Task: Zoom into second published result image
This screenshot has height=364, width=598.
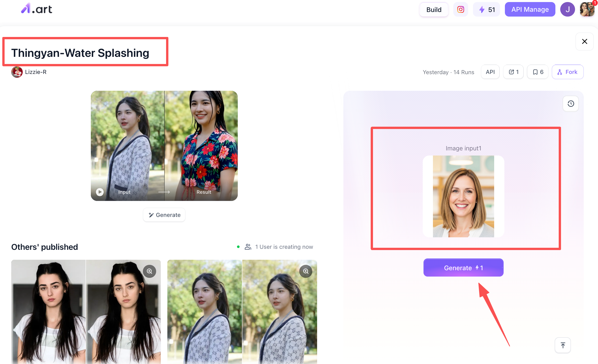Action: tap(306, 271)
